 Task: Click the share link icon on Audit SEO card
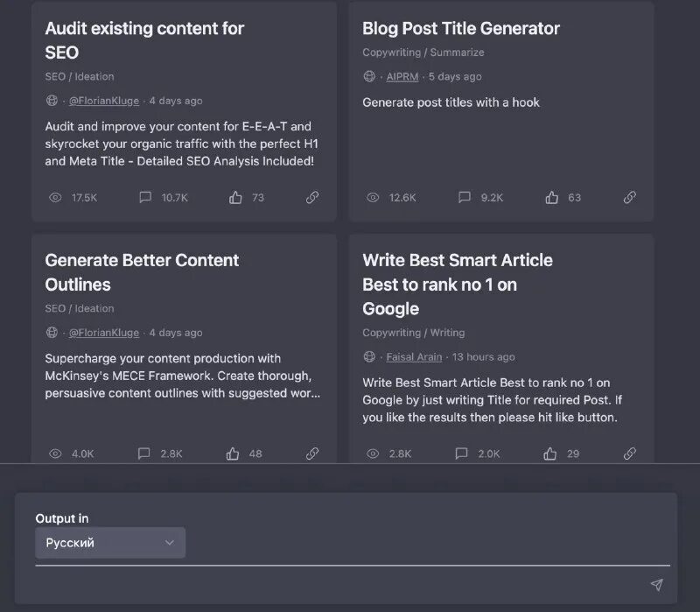click(x=311, y=197)
